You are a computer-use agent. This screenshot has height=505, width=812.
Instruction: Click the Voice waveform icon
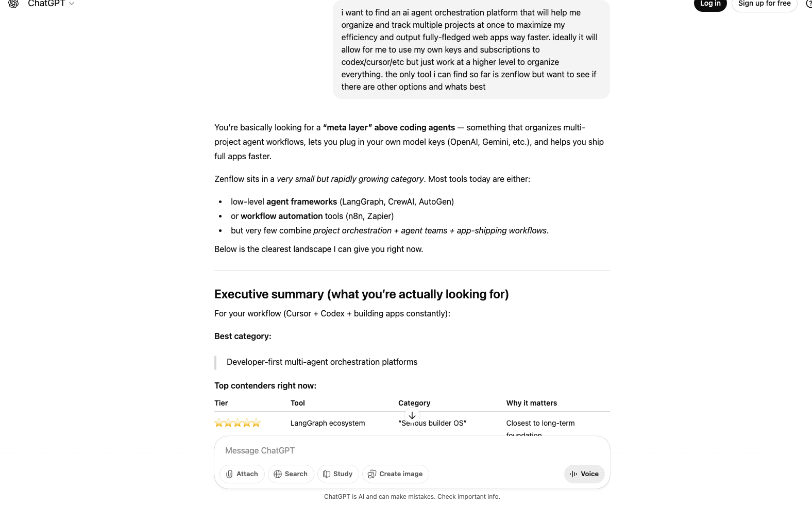[x=573, y=474]
